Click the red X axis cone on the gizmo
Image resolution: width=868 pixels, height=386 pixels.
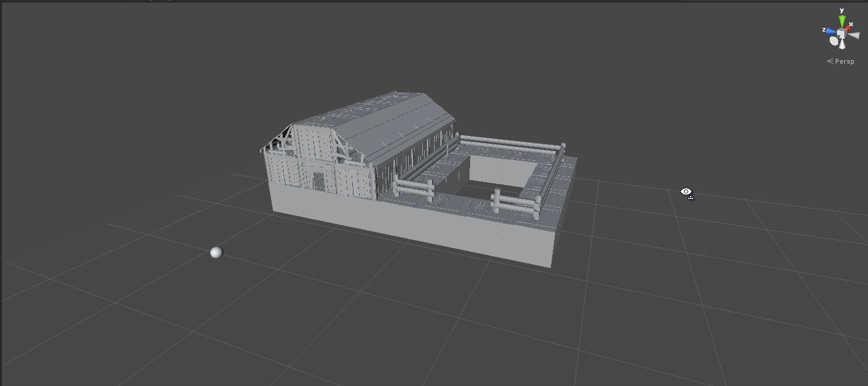pyautogui.click(x=849, y=27)
